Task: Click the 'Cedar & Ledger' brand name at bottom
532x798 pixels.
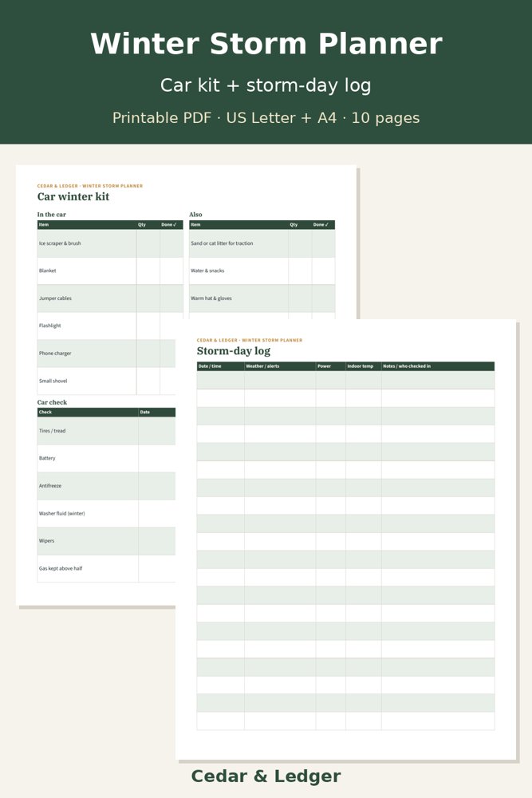Action: 266,776
